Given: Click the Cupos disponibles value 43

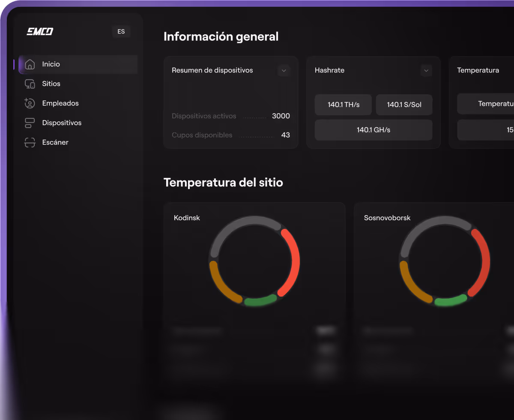Looking at the screenshot, I should click(x=285, y=135).
